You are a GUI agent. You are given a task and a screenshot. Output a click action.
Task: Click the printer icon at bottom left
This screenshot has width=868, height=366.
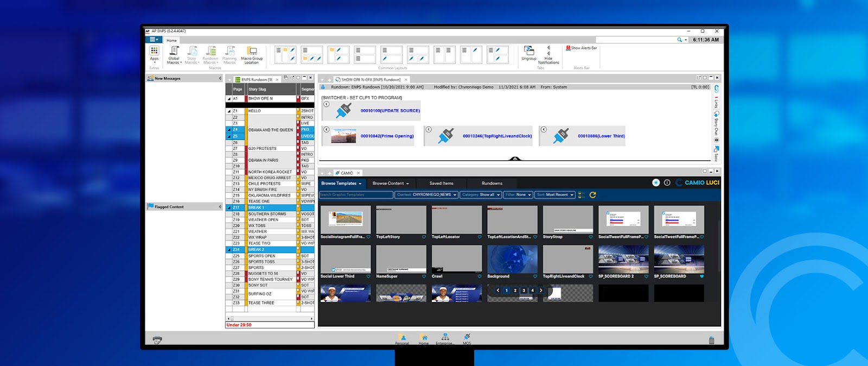[x=157, y=340]
